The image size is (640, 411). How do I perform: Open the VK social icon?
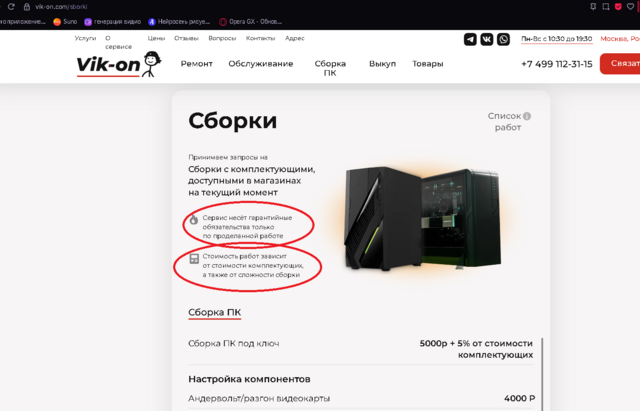click(487, 39)
